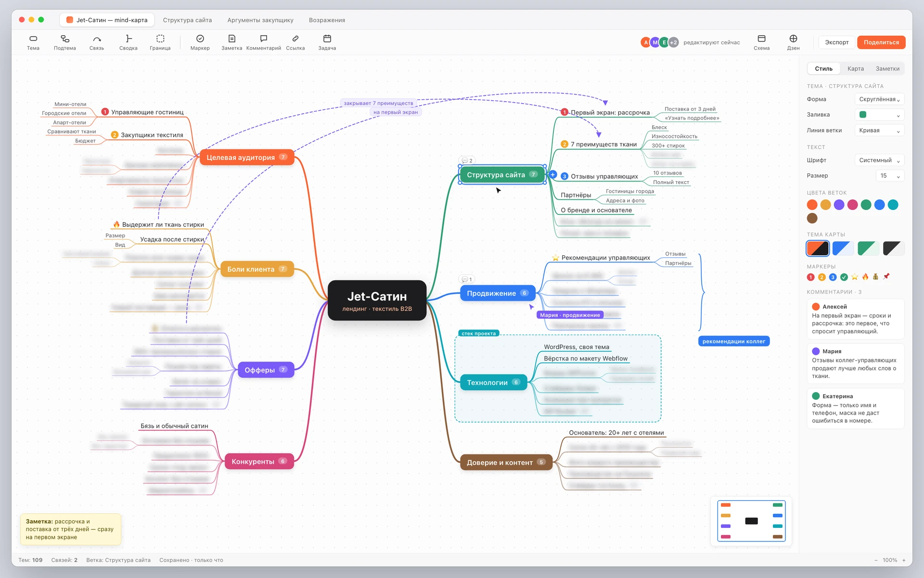Viewport: 924px width, 578px height.
Task: Open Алексей's comment card
Action: click(855, 319)
